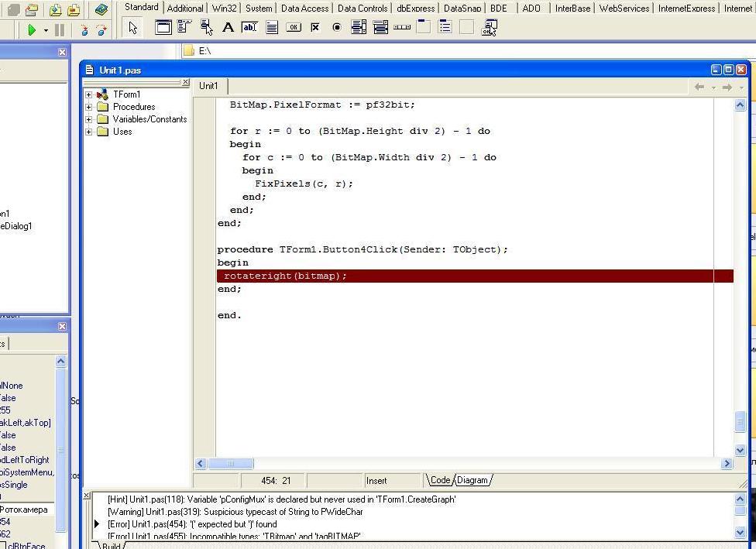Select the CheckBox component in palette
This screenshot has width=756, height=549.
tap(315, 28)
